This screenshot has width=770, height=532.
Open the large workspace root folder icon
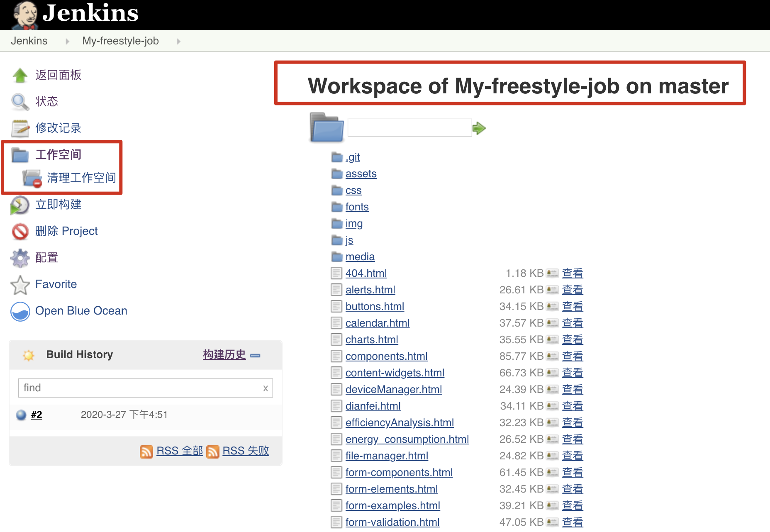coord(327,127)
